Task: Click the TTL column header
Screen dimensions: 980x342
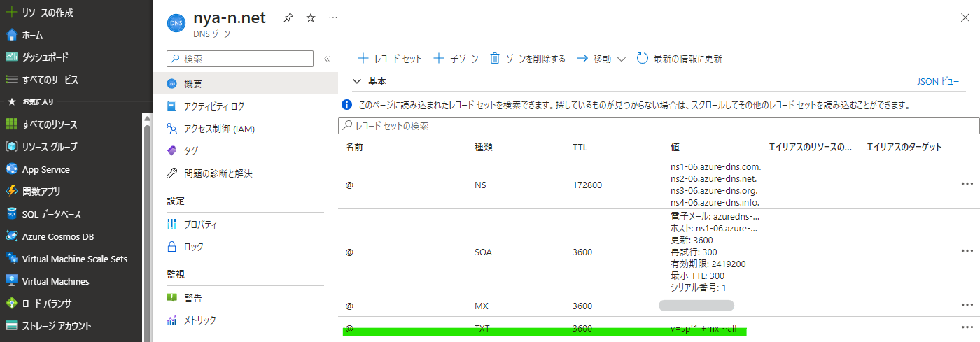Action: (580, 147)
